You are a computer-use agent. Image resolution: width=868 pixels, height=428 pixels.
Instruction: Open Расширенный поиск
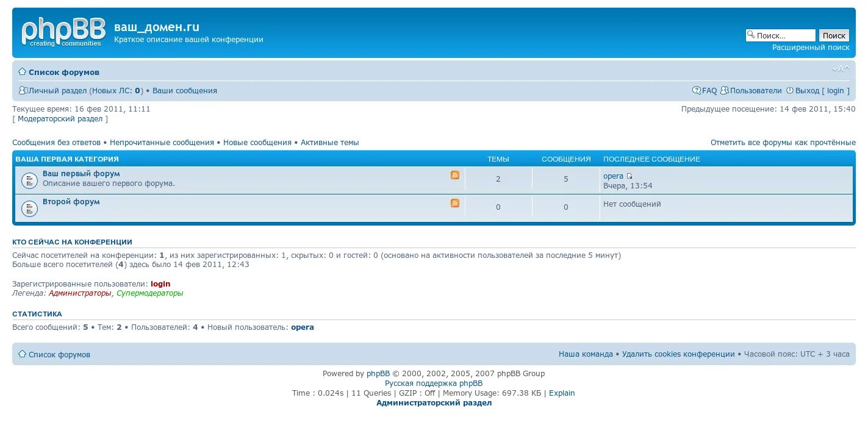811,47
